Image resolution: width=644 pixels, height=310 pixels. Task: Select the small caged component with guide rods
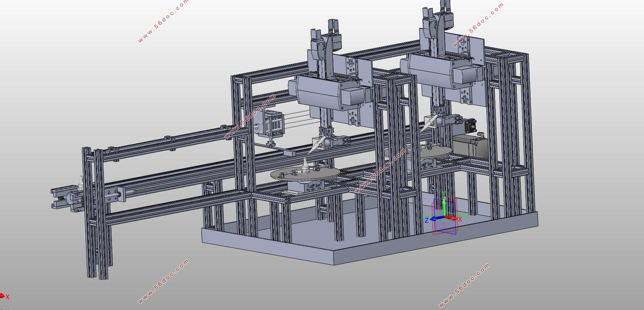(271, 123)
